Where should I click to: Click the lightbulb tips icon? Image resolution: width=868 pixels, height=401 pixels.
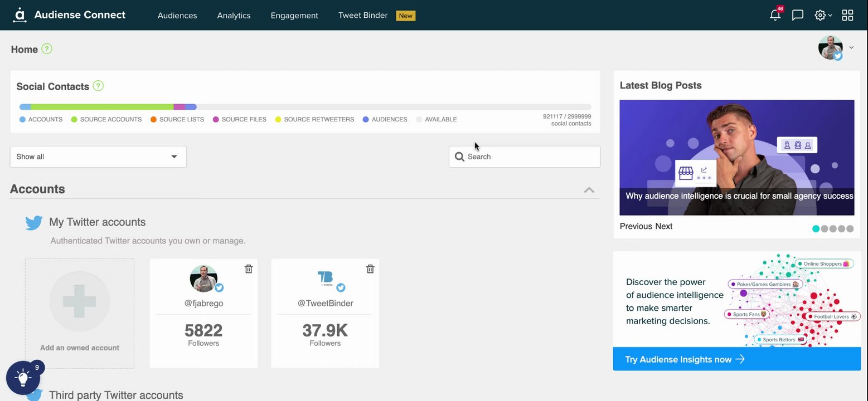click(23, 378)
